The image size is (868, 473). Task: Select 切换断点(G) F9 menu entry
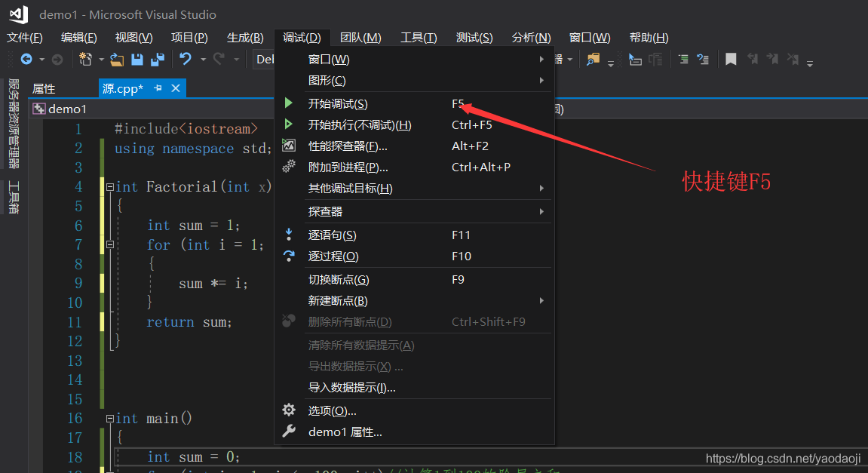[x=415, y=280]
